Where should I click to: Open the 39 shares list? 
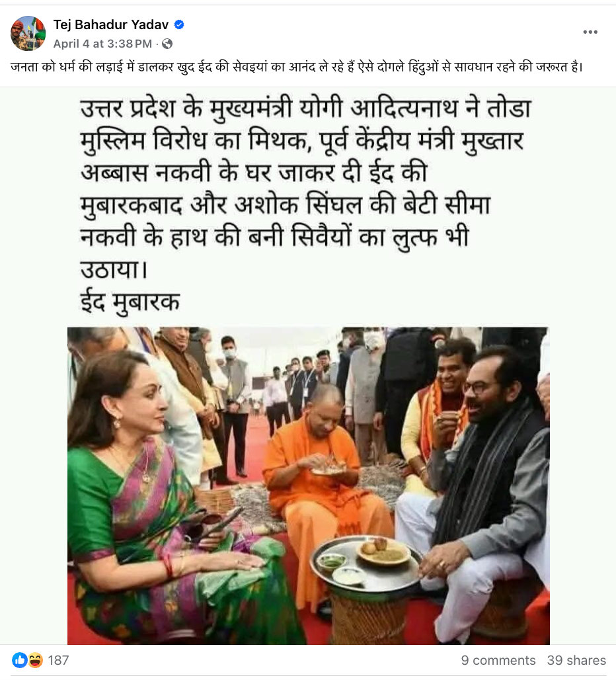(x=576, y=660)
